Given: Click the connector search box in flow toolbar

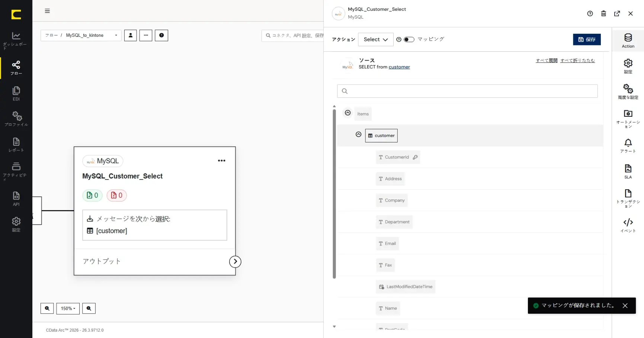Looking at the screenshot, I should (x=293, y=36).
